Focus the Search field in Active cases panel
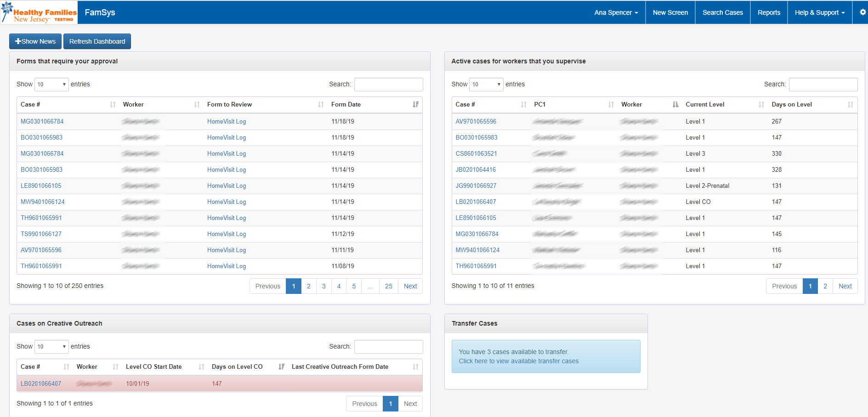The image size is (868, 417). click(823, 85)
